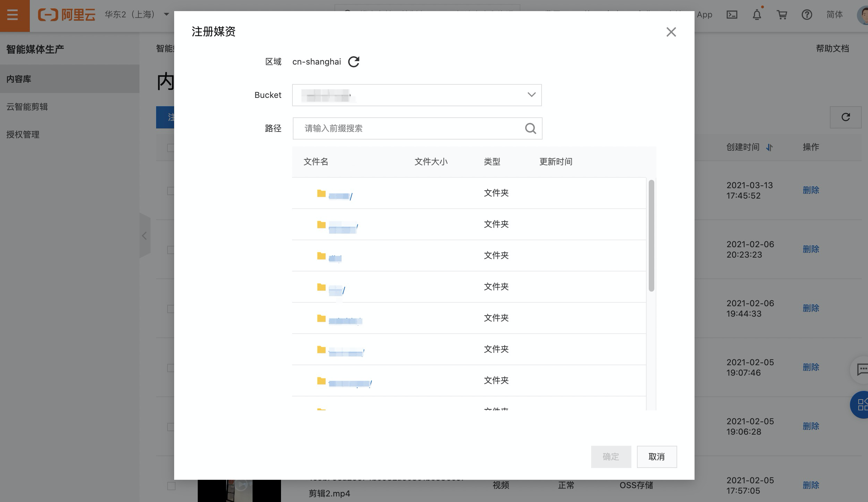The image size is (868, 502).
Task: Delete the 2021-03-13 17:45:52 entry
Action: 811,190
